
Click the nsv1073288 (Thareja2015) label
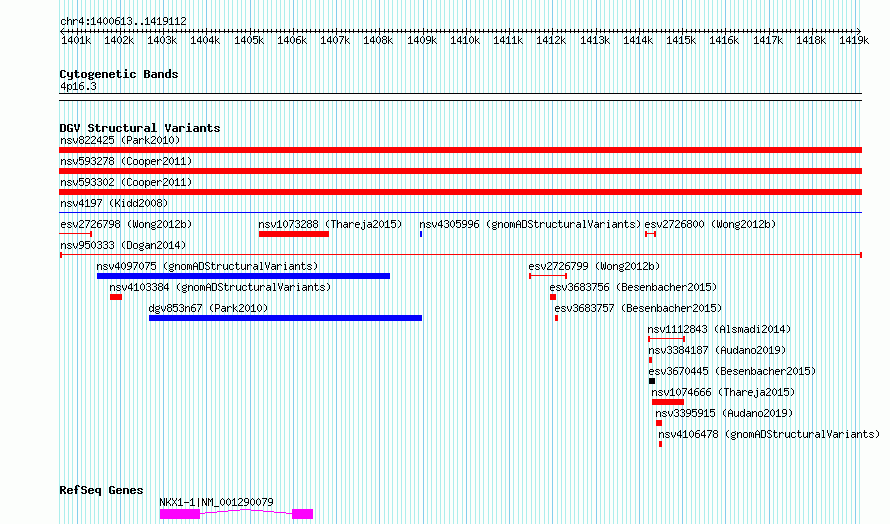tap(330, 224)
